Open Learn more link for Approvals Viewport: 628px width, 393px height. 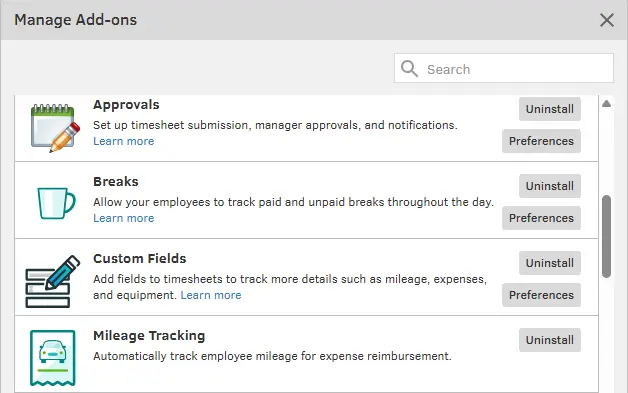[x=123, y=141]
